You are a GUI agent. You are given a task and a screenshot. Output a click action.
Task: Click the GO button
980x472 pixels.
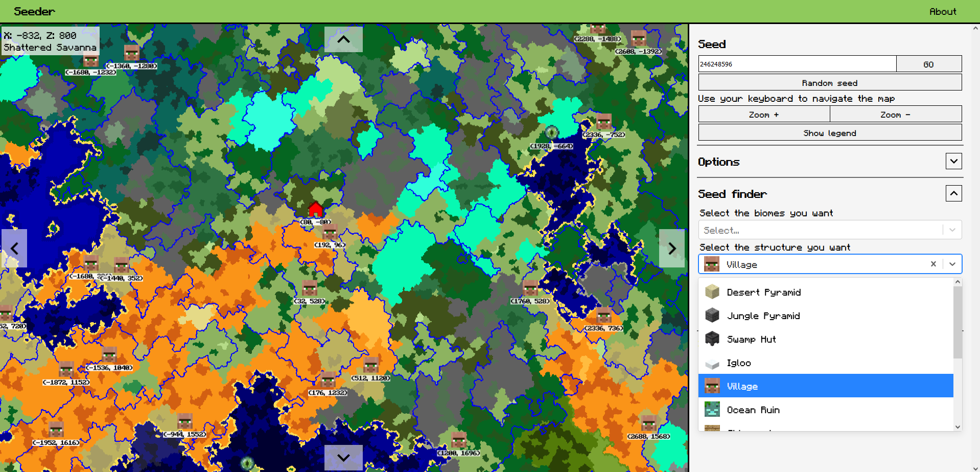[929, 64]
